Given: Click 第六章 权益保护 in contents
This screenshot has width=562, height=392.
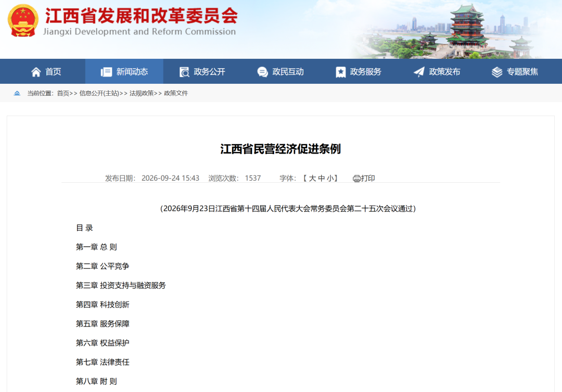Looking at the screenshot, I should 103,343.
